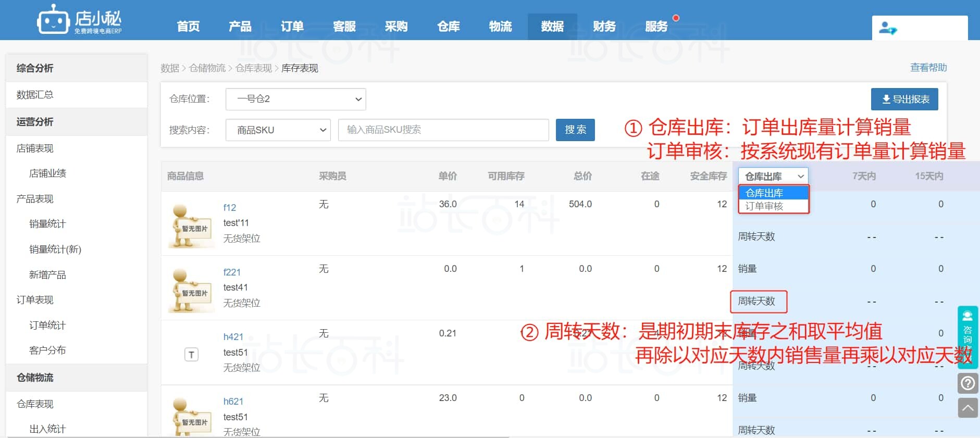Click the f221 product placeholder image

(191, 290)
